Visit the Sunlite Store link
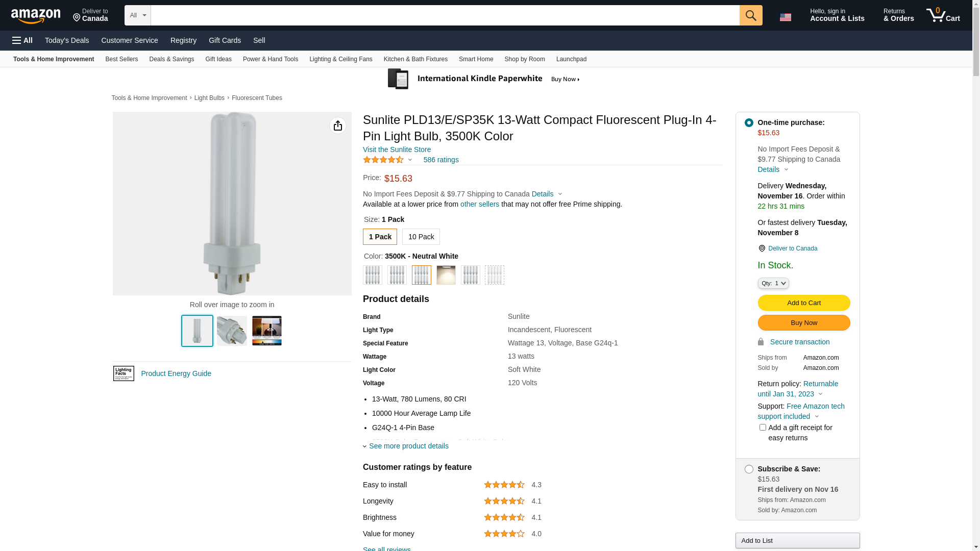Viewport: 980px width, 551px height. [x=397, y=149]
